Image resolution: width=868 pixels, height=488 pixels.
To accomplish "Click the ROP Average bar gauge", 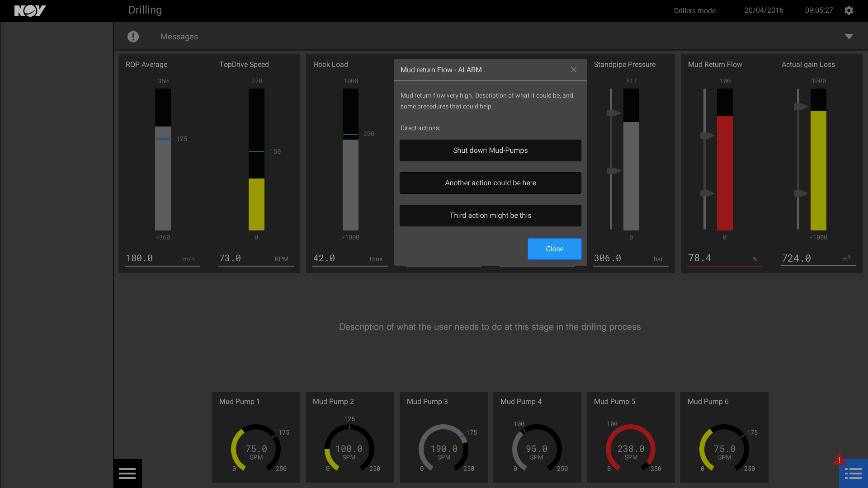I will pos(163,160).
